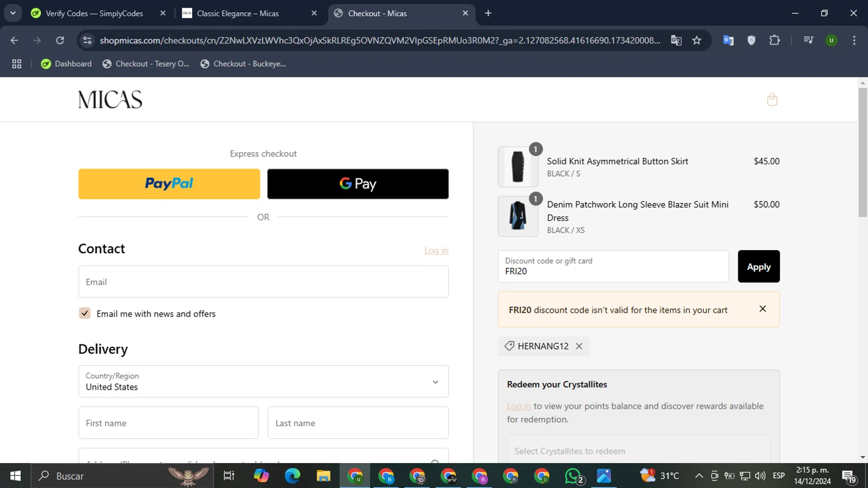Click the Solid Knit Asymmetrical Button Skirt thumbnail

tap(518, 167)
